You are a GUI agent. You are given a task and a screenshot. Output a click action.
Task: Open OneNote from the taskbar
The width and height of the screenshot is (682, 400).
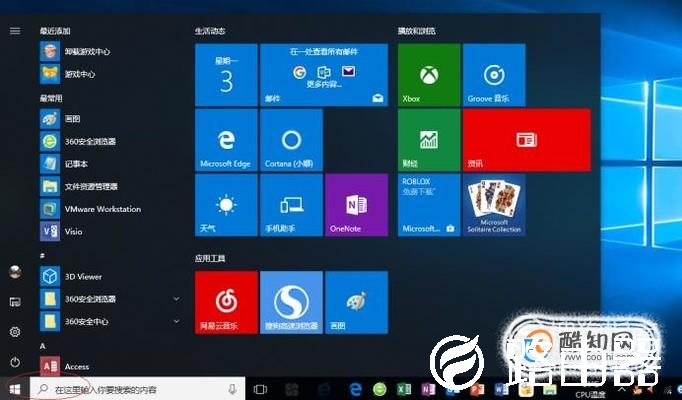428,389
